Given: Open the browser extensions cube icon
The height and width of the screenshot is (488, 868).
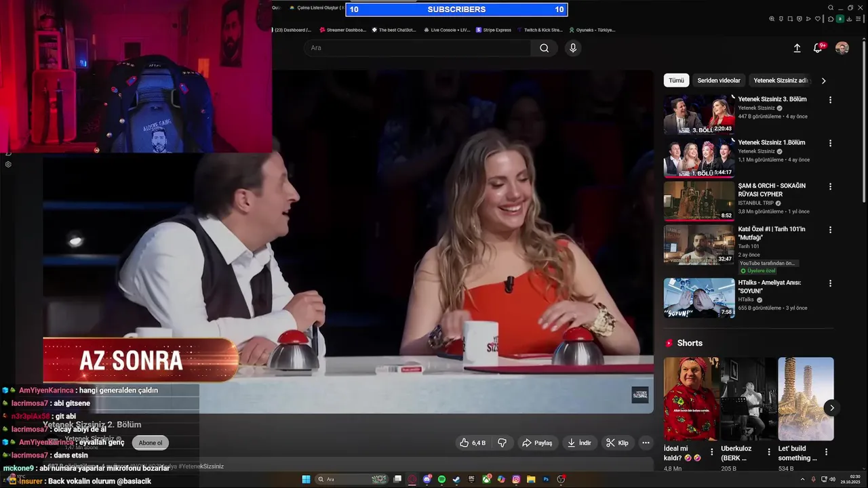Looking at the screenshot, I should coord(831,18).
